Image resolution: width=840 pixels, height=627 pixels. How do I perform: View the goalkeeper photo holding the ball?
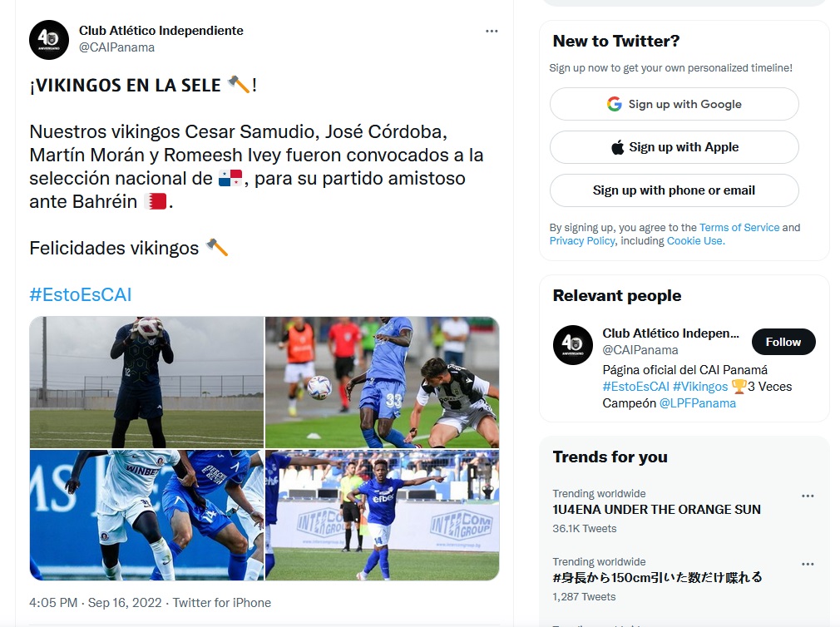[146, 383]
